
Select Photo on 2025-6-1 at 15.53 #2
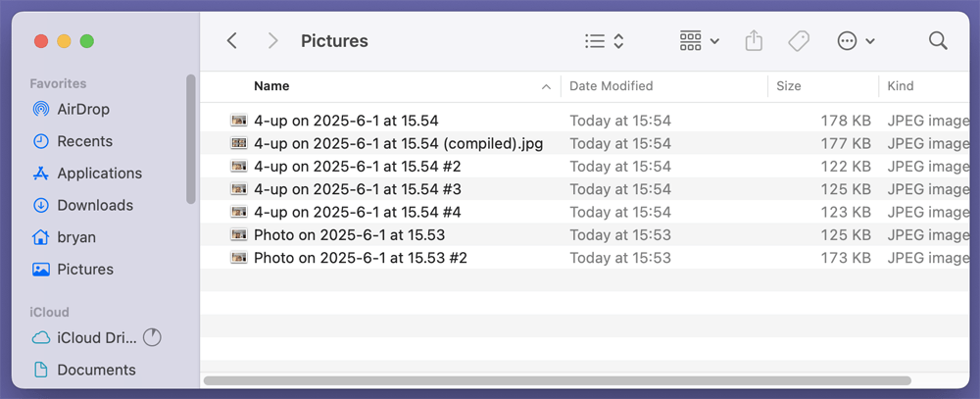[x=360, y=258]
